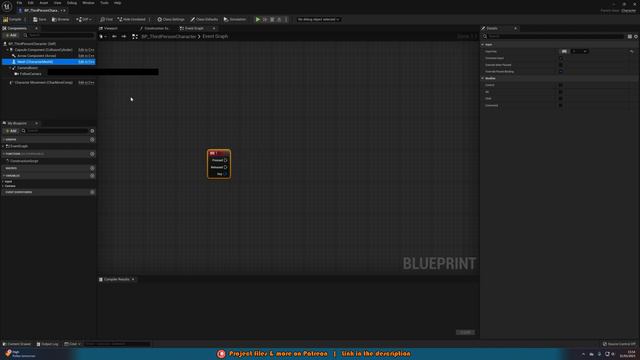The image size is (640, 360).
Task: Open the play options three-dot menu
Action: (x=286, y=19)
